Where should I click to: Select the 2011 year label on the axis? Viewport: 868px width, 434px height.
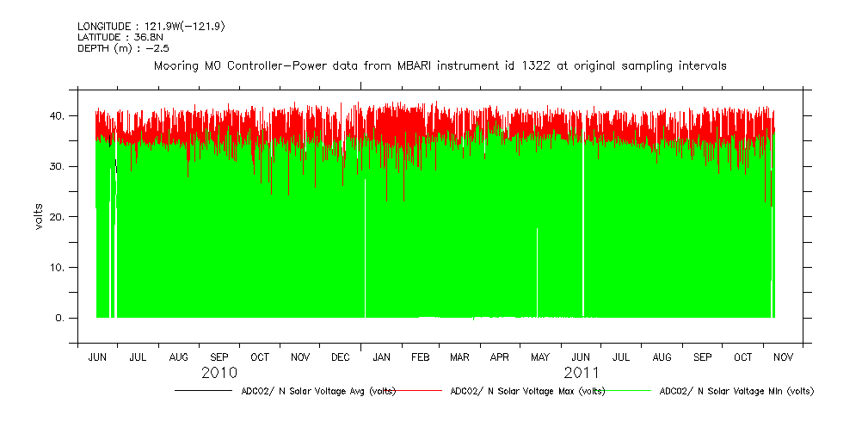(582, 373)
